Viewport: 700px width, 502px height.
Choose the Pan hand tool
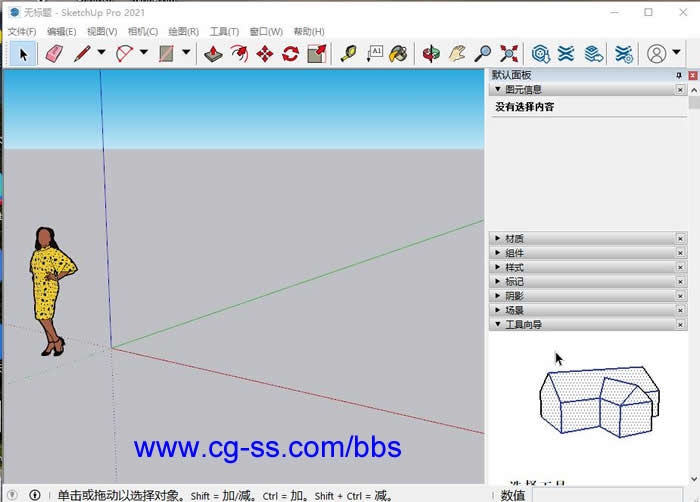pos(457,53)
